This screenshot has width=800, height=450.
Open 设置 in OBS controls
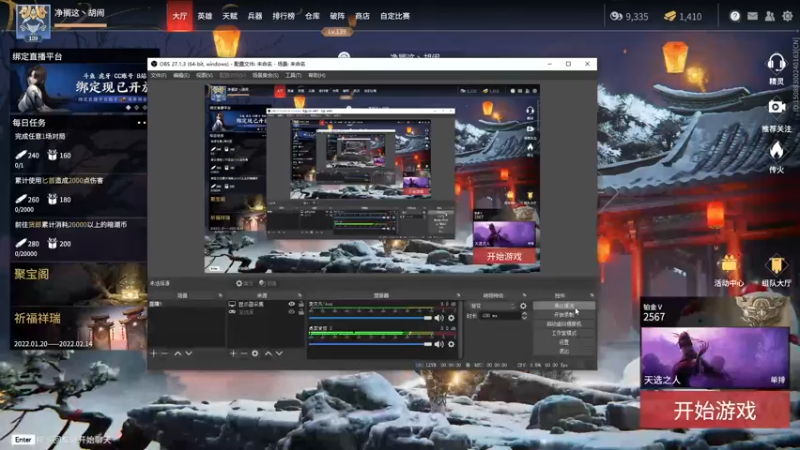point(564,342)
